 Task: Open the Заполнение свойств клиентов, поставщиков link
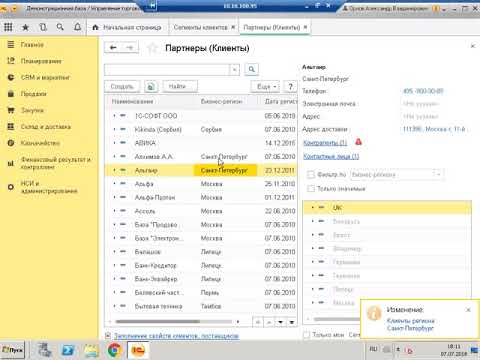pyautogui.click(x=176, y=336)
